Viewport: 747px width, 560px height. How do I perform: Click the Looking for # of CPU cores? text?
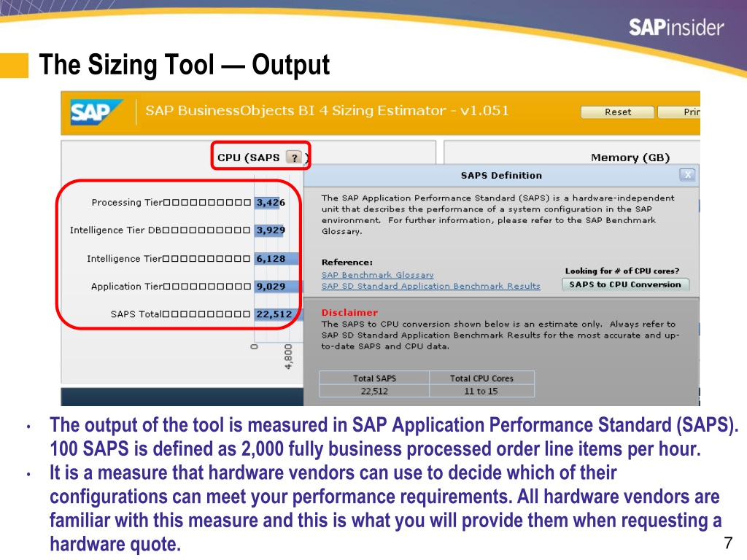tap(622, 271)
